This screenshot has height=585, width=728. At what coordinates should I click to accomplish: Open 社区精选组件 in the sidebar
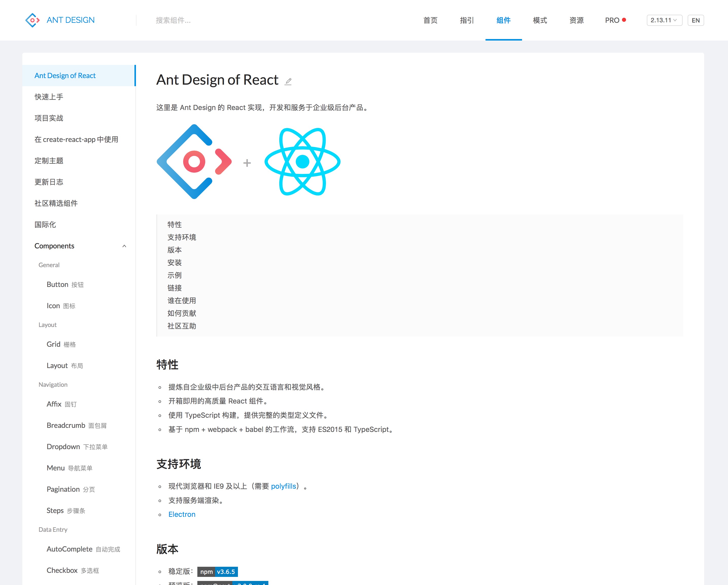pyautogui.click(x=79, y=203)
